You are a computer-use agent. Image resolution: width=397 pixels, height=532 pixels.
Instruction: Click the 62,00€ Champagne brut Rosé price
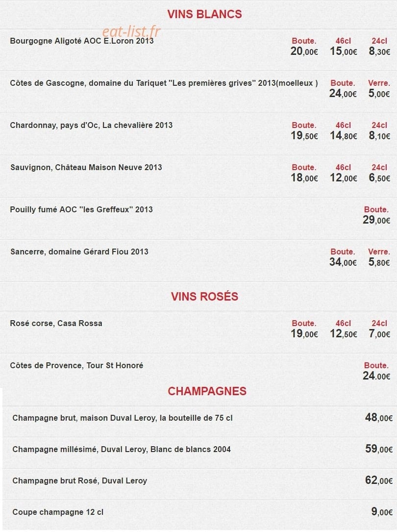(x=379, y=480)
